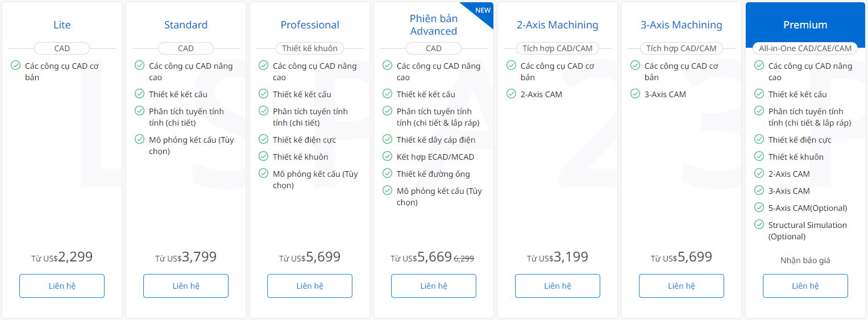Click the Premium plan Liên hệ button
Viewport: 868px width, 320px height.
(805, 286)
